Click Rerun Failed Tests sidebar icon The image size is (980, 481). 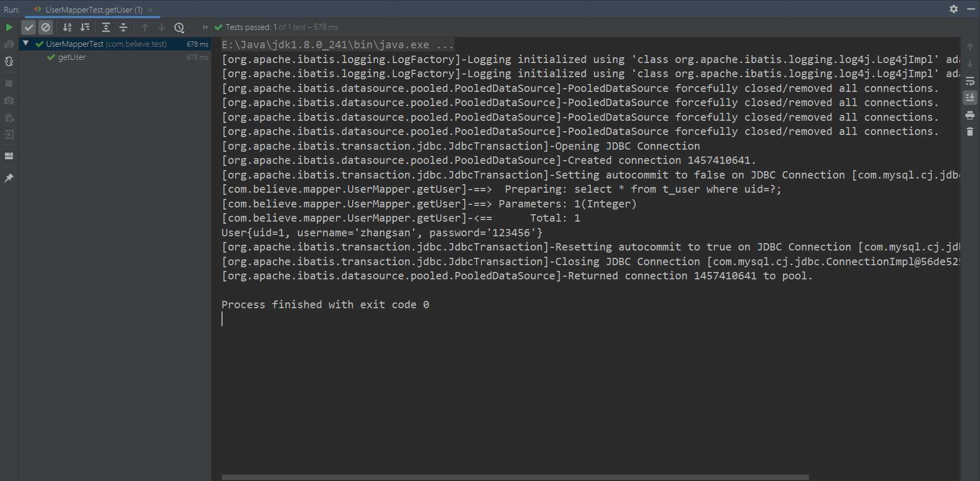click(9, 45)
